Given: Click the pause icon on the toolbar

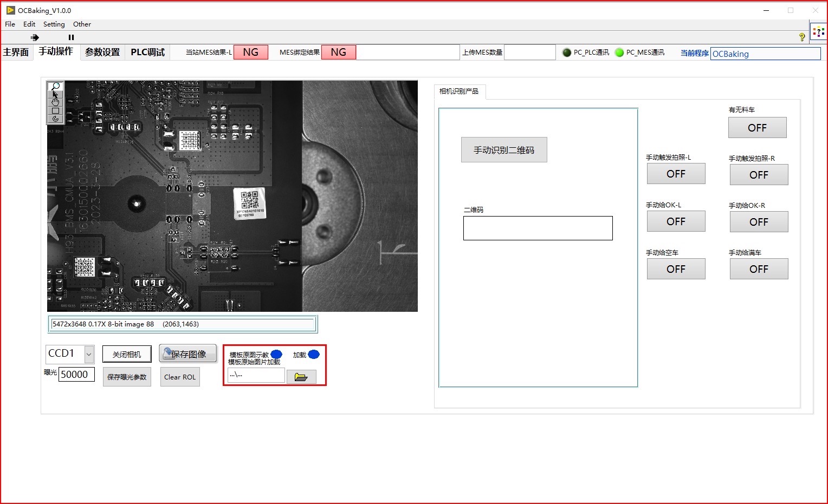Looking at the screenshot, I should pyautogui.click(x=71, y=37).
